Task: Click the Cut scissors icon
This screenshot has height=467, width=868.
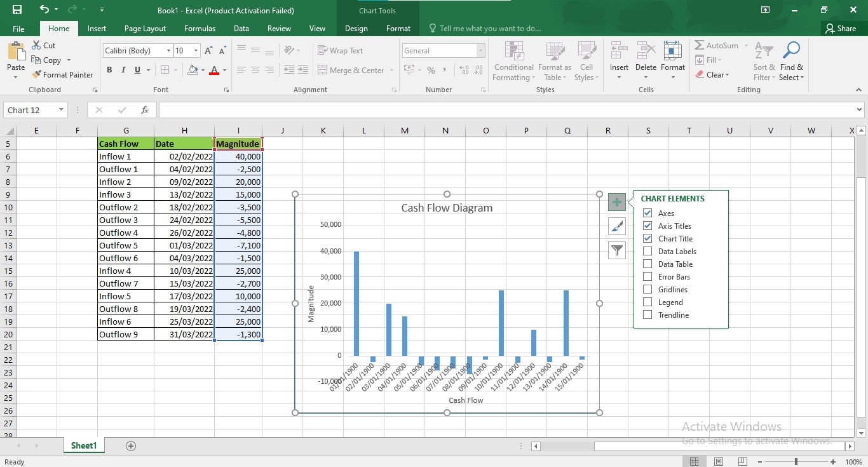Action: [x=36, y=46]
